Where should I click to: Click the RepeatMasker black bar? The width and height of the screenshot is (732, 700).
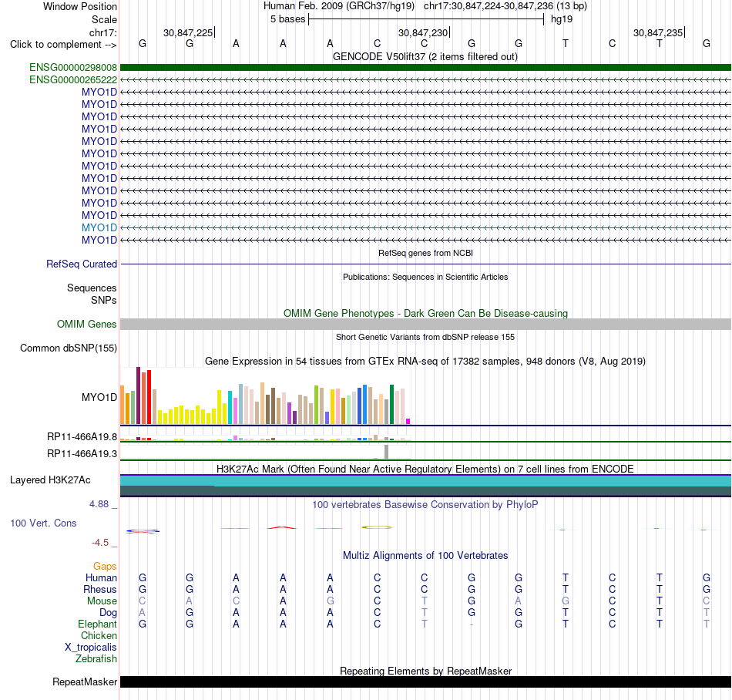click(425, 681)
